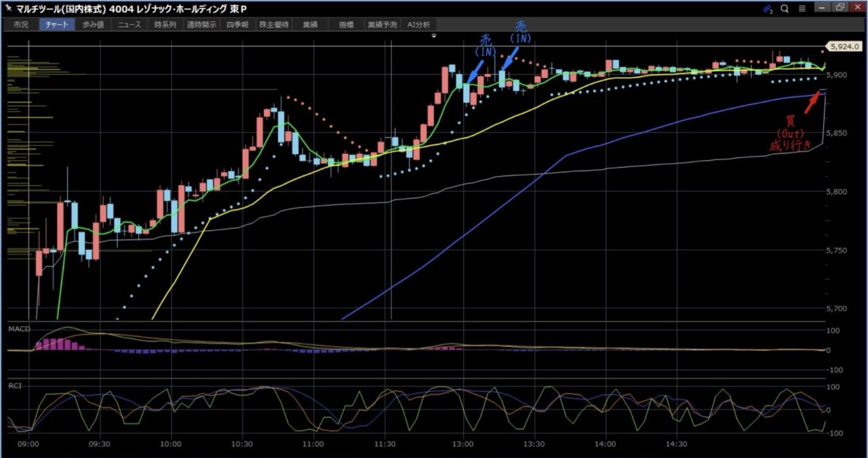The height and width of the screenshot is (458, 868).
Task: Open the AI分析 tab
Action: pos(418,24)
